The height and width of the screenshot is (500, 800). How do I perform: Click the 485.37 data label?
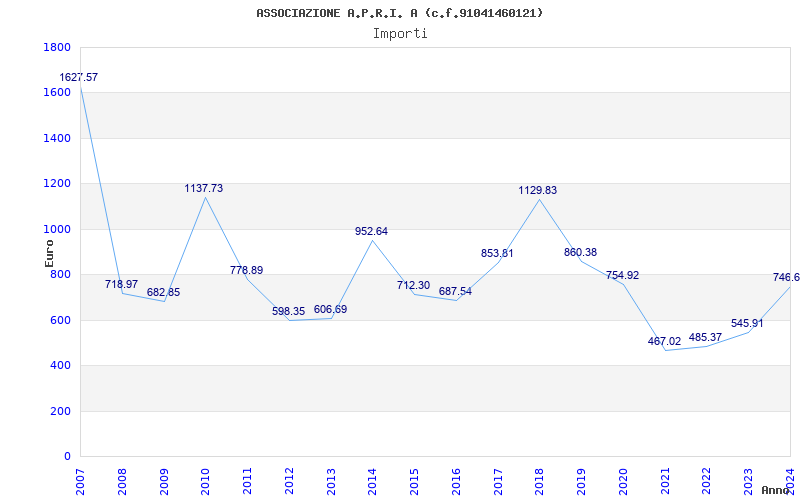705,337
